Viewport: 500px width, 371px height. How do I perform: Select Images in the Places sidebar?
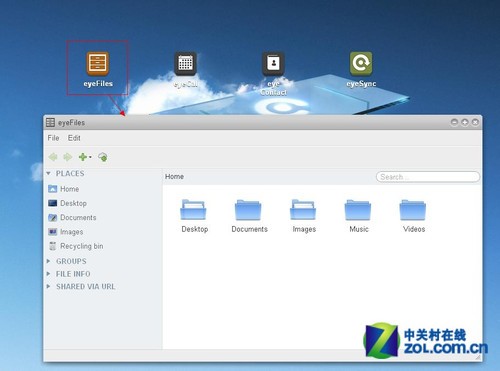66,232
